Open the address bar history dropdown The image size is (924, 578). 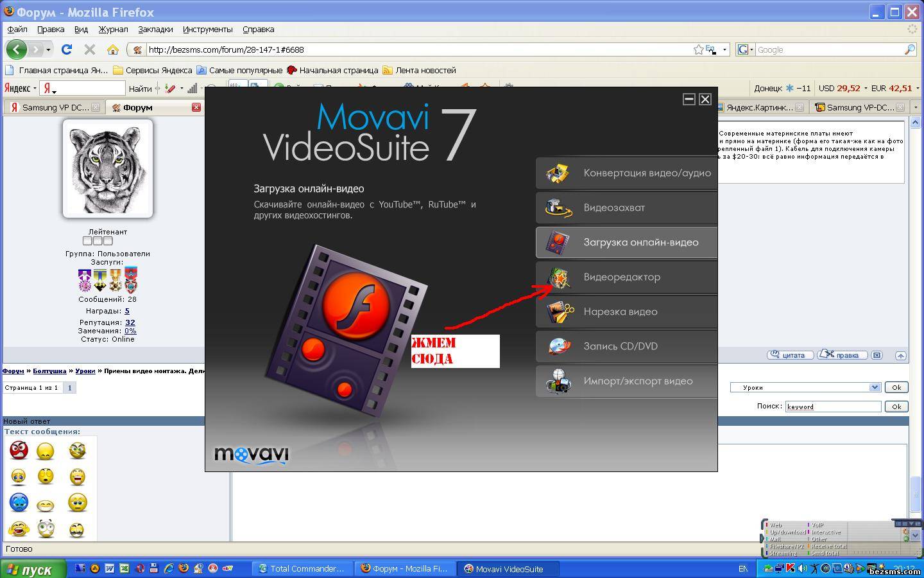[724, 49]
